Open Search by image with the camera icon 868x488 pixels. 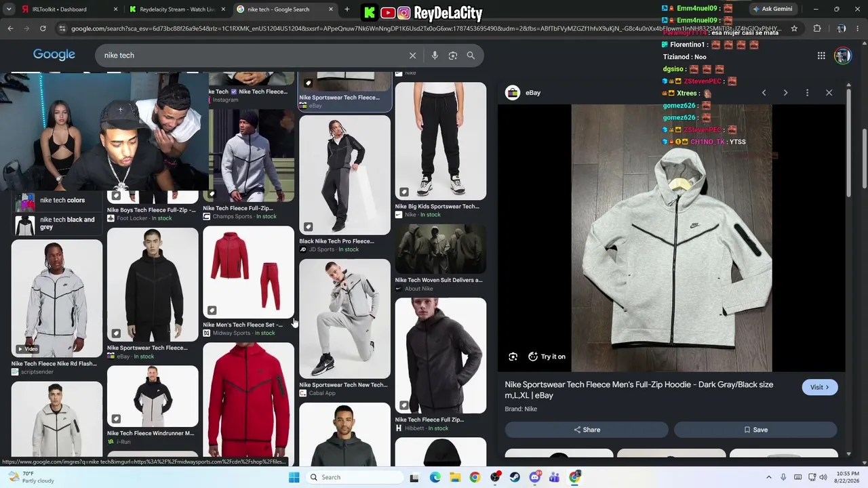pyautogui.click(x=453, y=56)
